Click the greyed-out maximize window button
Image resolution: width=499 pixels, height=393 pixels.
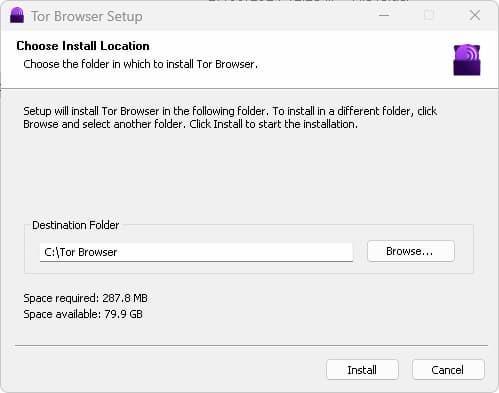pyautogui.click(x=429, y=15)
